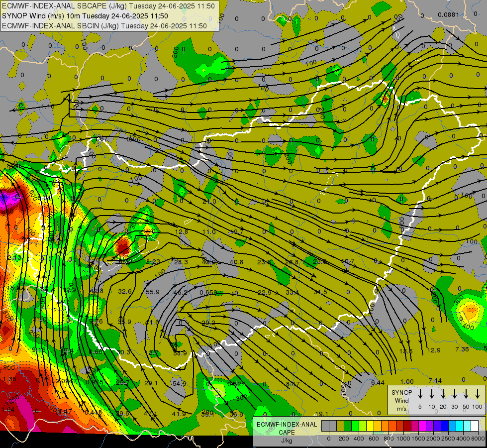Screen dimensions: 487x448
Task: Click the map value 32.6
Action: coord(125,291)
